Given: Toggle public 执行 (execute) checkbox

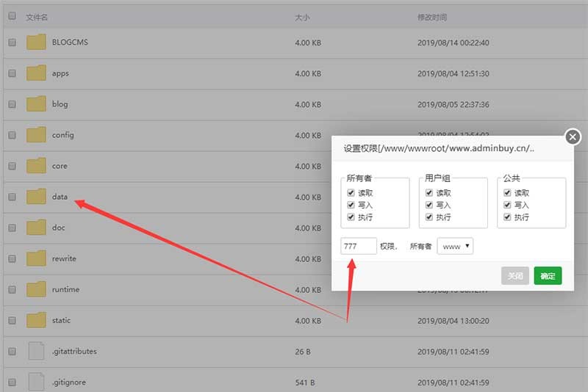Looking at the screenshot, I should [x=507, y=218].
